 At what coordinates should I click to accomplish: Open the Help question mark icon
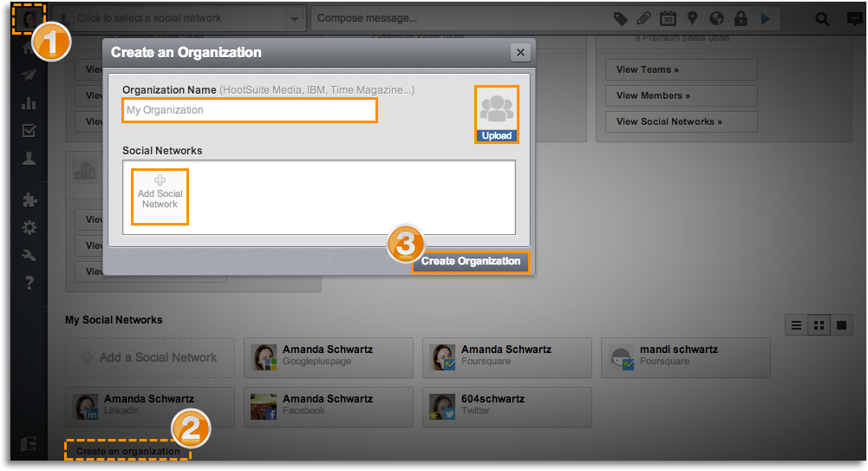29,283
